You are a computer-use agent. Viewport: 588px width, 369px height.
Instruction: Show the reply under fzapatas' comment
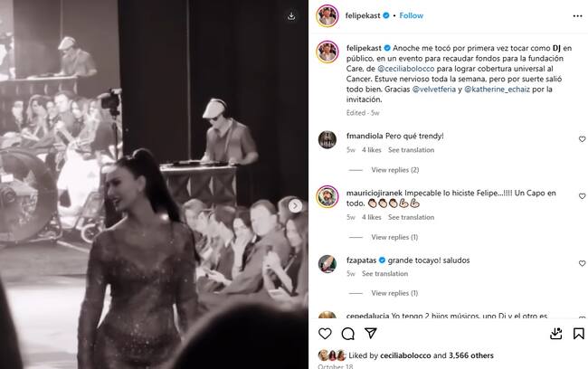(x=394, y=293)
